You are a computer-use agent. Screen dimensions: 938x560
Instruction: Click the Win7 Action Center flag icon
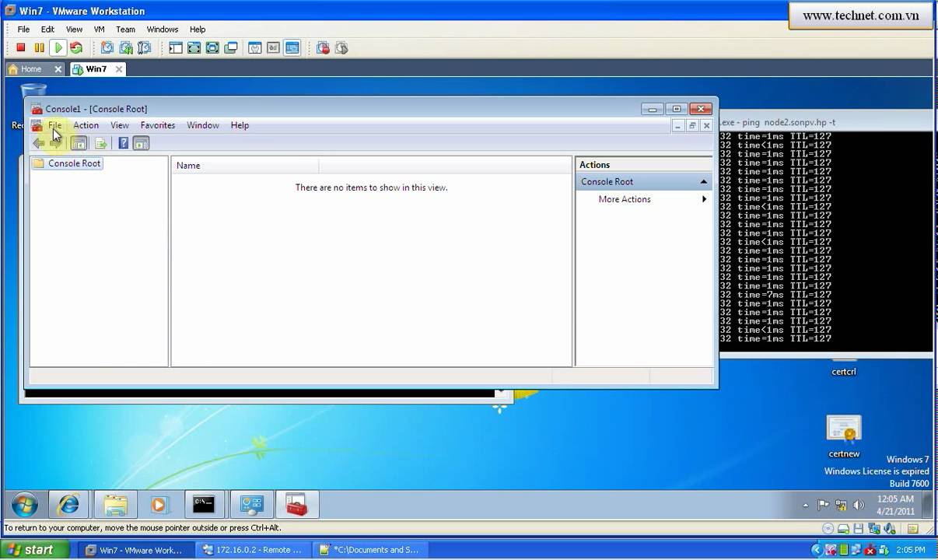823,506
